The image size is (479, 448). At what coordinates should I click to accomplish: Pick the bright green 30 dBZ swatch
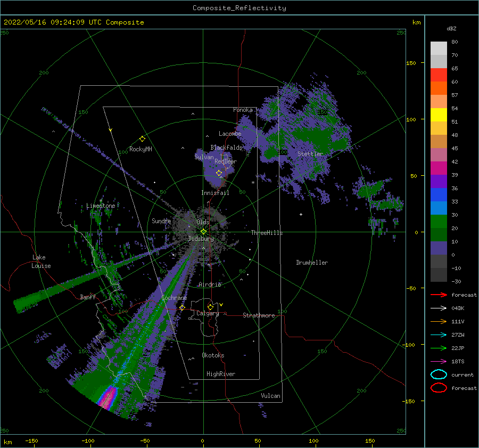click(439, 221)
